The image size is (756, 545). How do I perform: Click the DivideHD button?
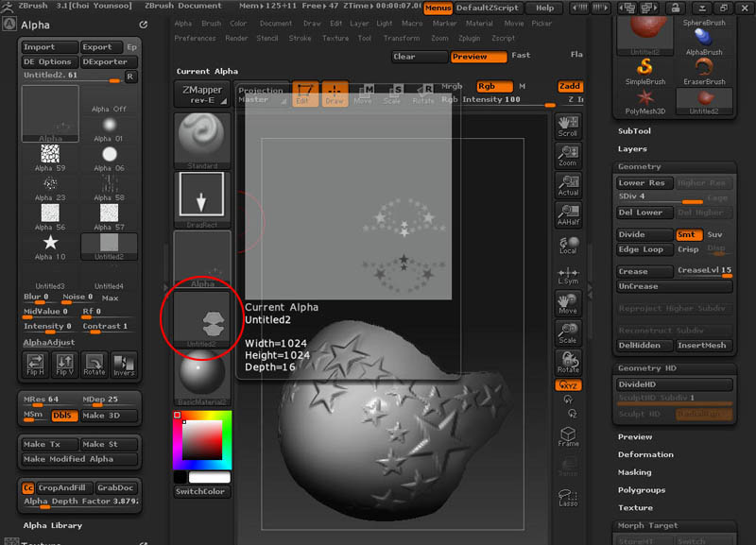click(674, 384)
